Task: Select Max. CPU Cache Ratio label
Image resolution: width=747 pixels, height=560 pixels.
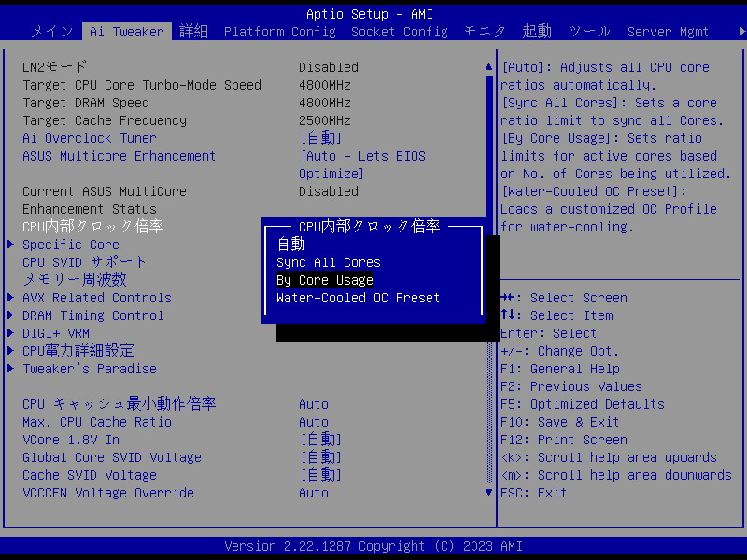Action: pos(97,422)
